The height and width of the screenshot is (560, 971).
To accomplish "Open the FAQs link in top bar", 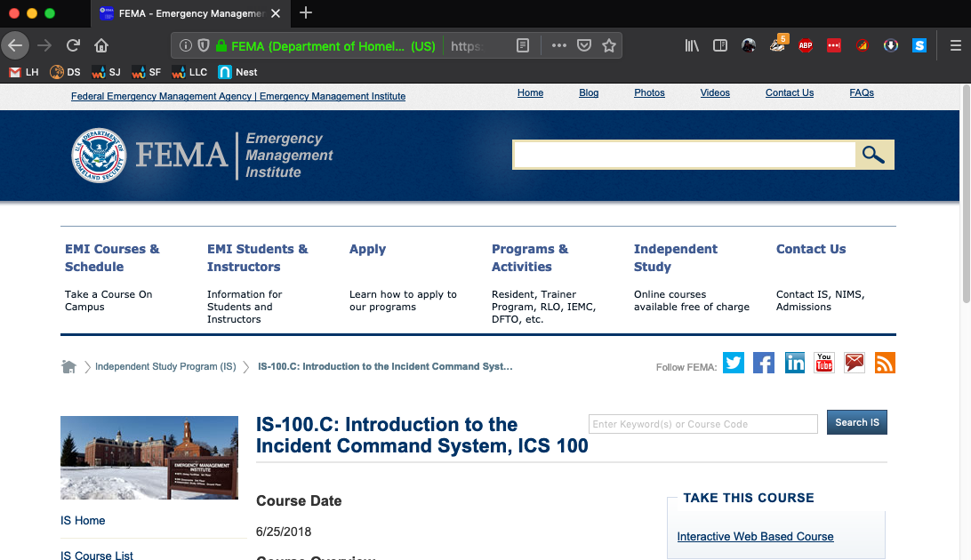I will [x=861, y=92].
